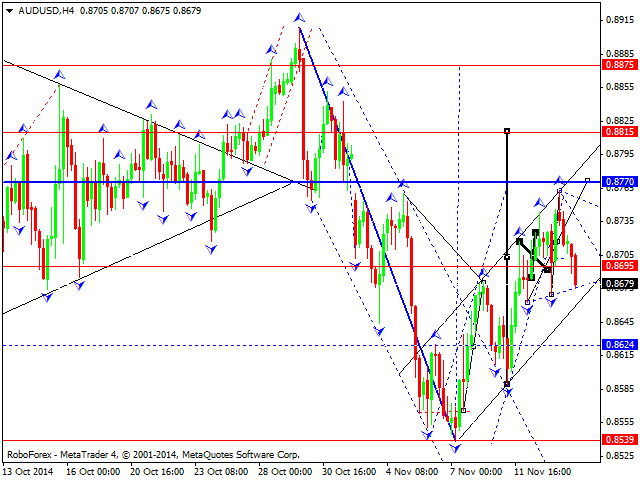Click the dropdown triangle beside AUDUSD,H4
This screenshot has height=480, width=640.
pyautogui.click(x=9, y=11)
